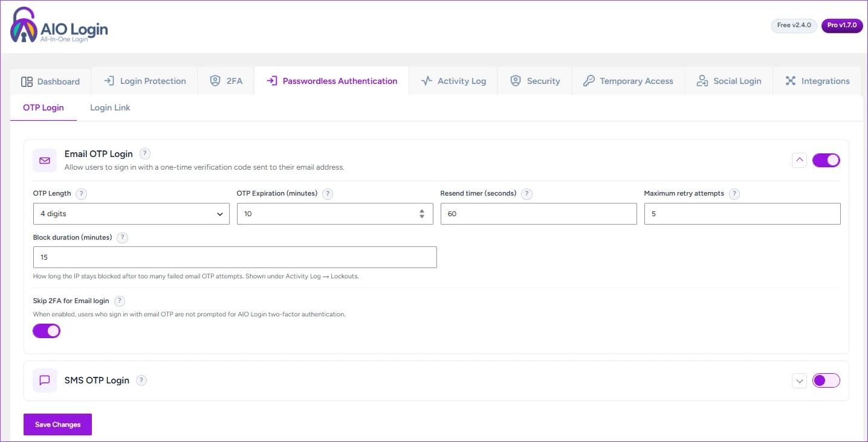Click the Free v2.4.0 badge
Viewport: 868px width, 442px height.
pyautogui.click(x=794, y=25)
